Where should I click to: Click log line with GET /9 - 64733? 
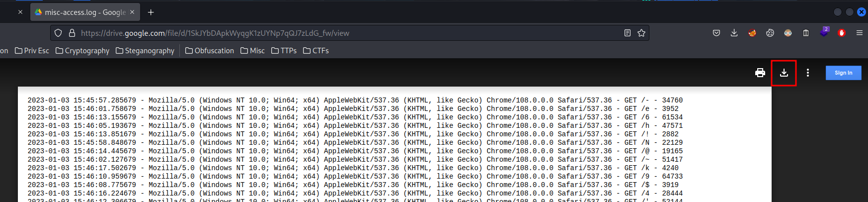pyautogui.click(x=355, y=176)
